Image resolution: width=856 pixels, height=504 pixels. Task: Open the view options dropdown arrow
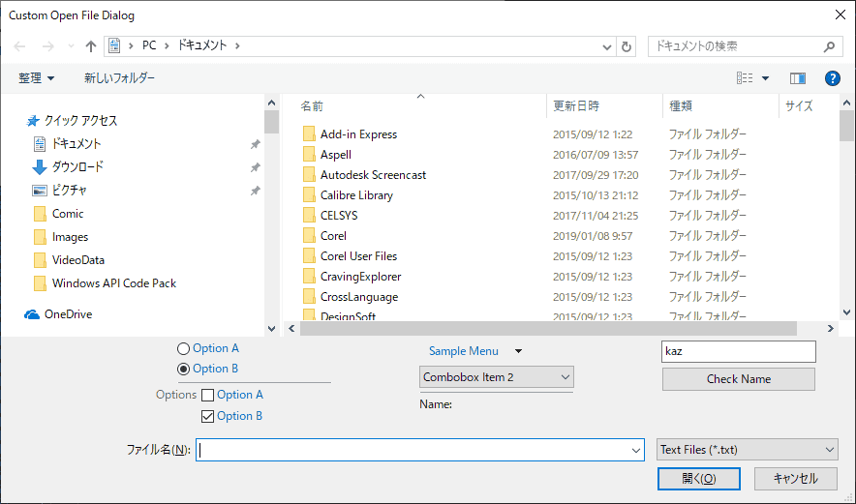point(765,78)
